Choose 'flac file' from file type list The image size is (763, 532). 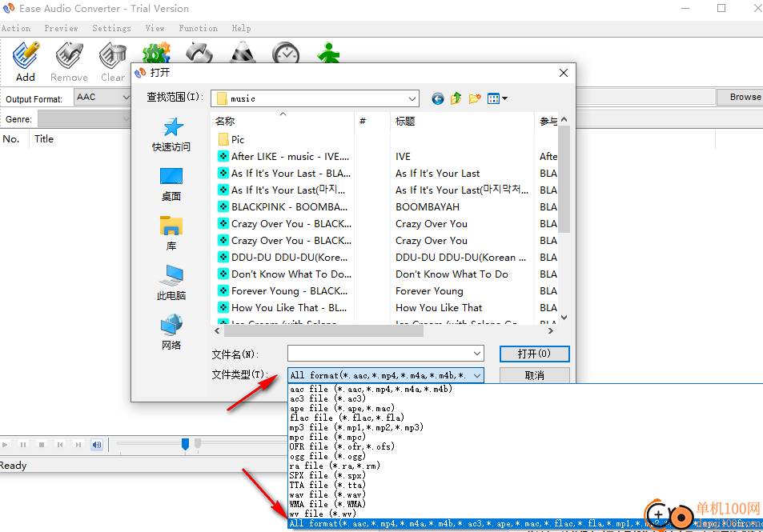click(x=347, y=418)
